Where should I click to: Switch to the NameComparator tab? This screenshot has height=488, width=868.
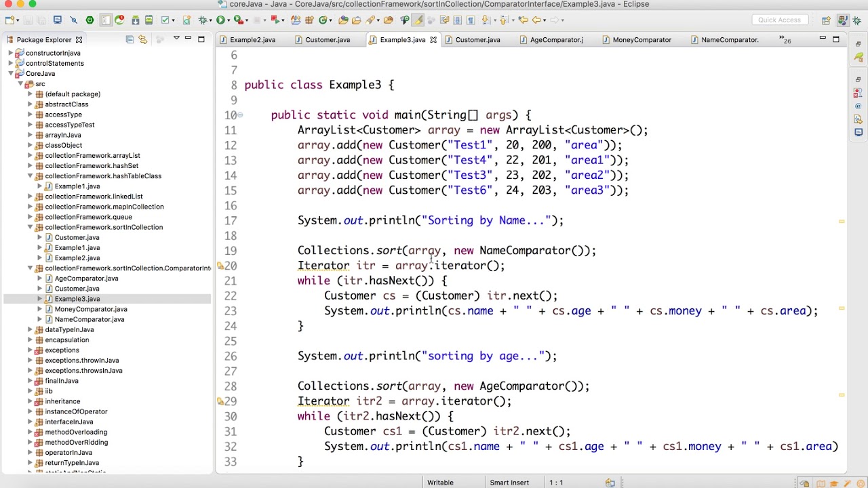pyautogui.click(x=730, y=40)
